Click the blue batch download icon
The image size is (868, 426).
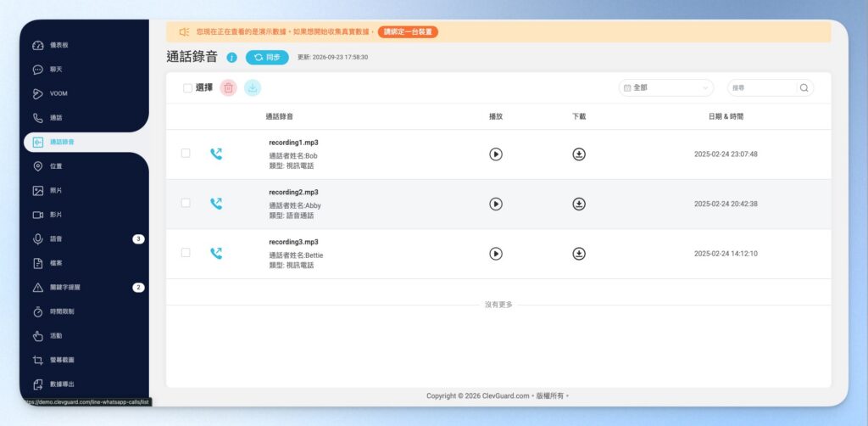click(x=253, y=87)
